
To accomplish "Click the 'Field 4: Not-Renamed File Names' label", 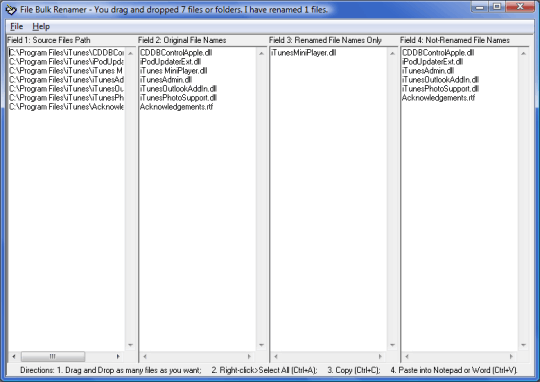I will tap(455, 40).
